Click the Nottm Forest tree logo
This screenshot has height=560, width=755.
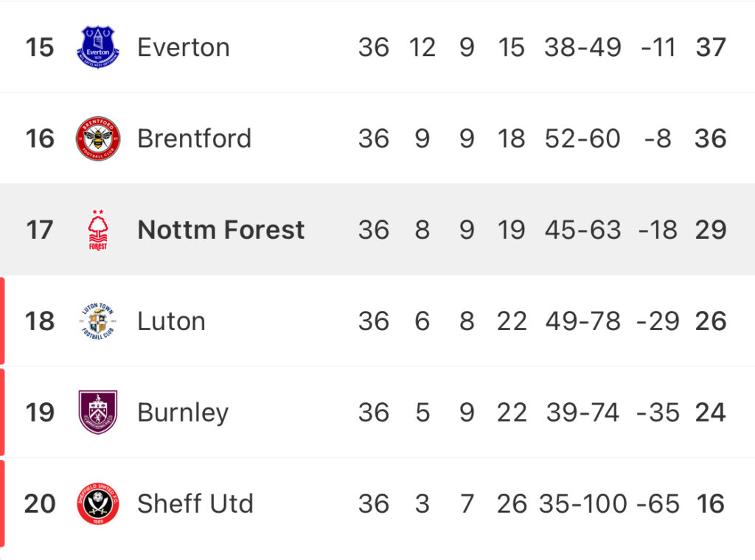[98, 230]
